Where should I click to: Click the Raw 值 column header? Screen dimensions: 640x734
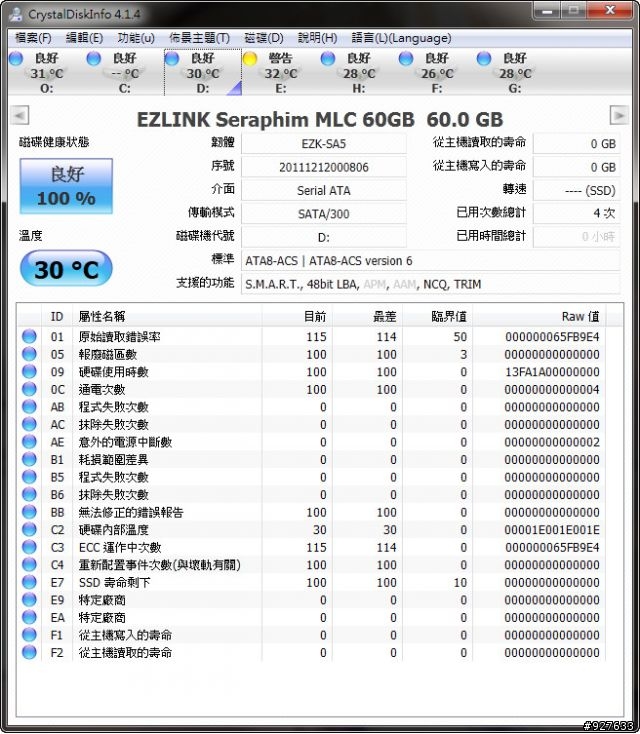click(539, 316)
